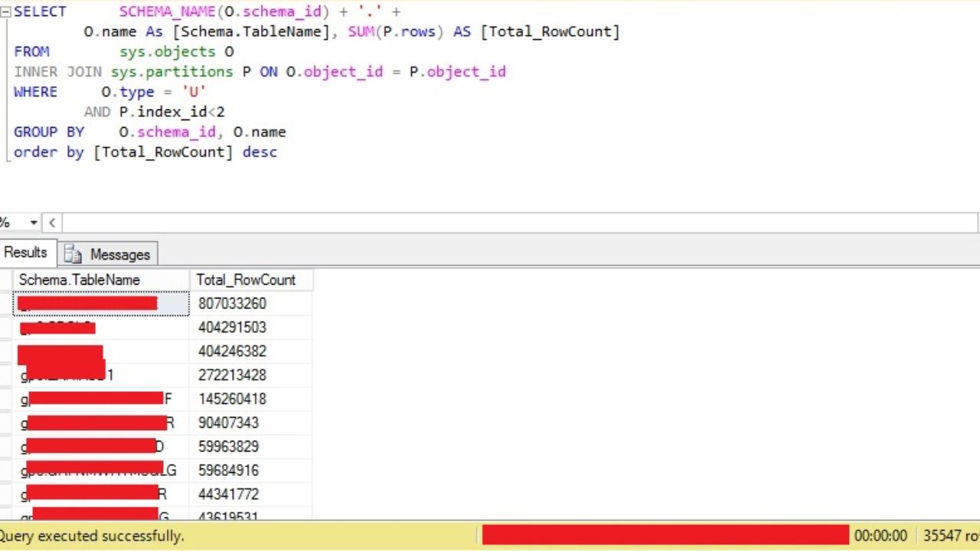Click the SELECT keyword in the query editor
980x551 pixels.
coord(39,11)
